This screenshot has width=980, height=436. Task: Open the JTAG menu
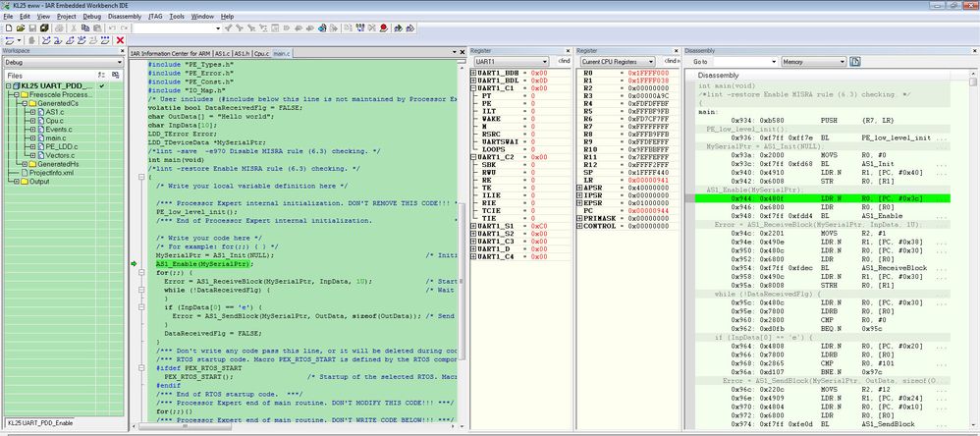pyautogui.click(x=154, y=17)
